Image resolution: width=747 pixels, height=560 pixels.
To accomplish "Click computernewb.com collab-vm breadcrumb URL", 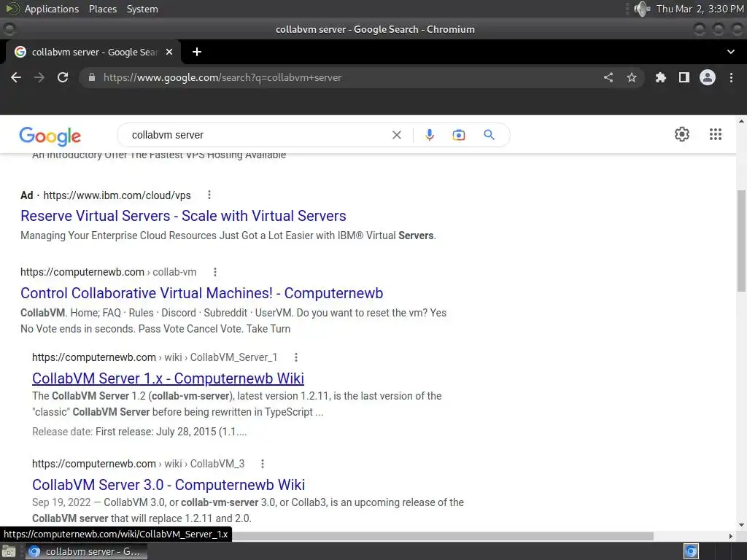I will click(108, 272).
